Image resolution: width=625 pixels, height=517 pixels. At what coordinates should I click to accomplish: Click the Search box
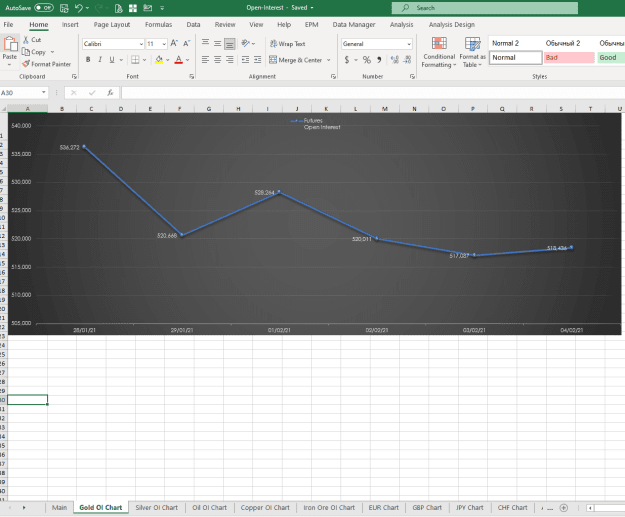point(485,8)
